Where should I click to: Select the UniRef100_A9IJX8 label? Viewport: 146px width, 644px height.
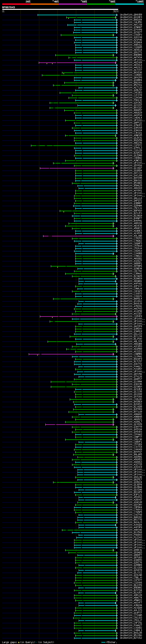131,25
